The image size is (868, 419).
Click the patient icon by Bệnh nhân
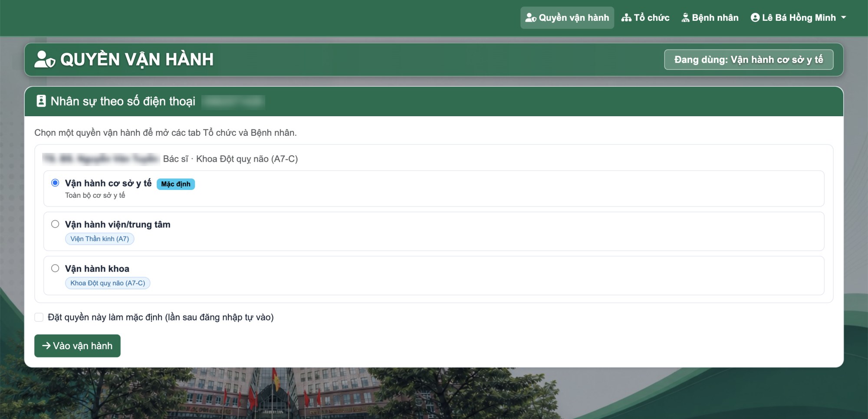(685, 18)
